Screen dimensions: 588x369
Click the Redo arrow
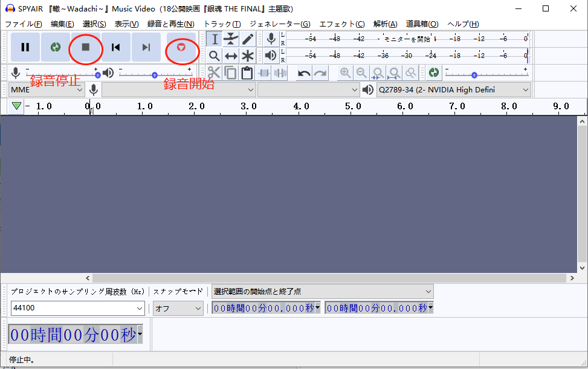320,72
